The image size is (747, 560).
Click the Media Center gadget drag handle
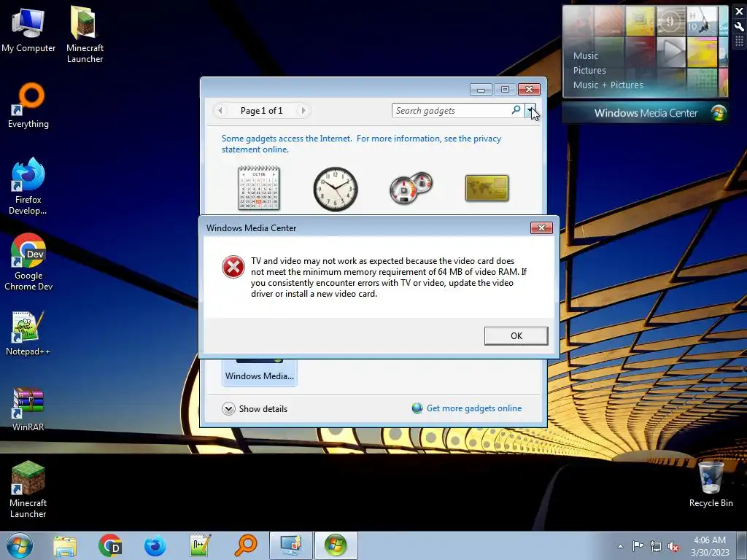click(739, 42)
